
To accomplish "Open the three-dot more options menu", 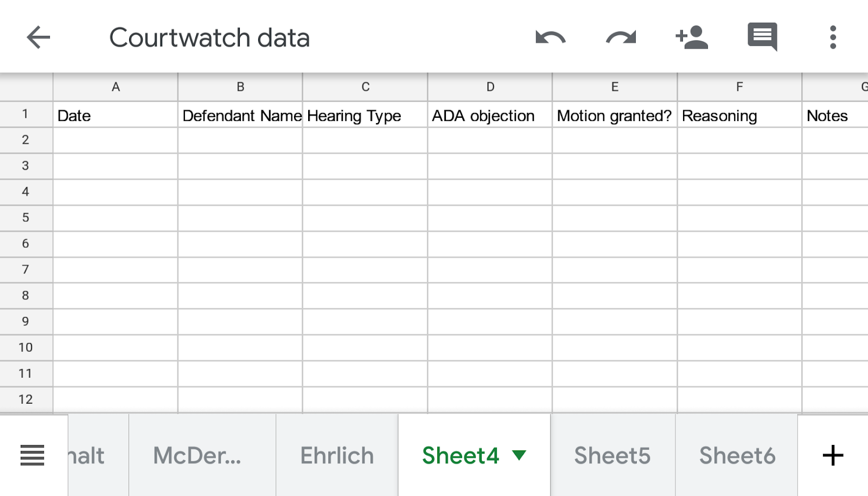I will point(833,37).
